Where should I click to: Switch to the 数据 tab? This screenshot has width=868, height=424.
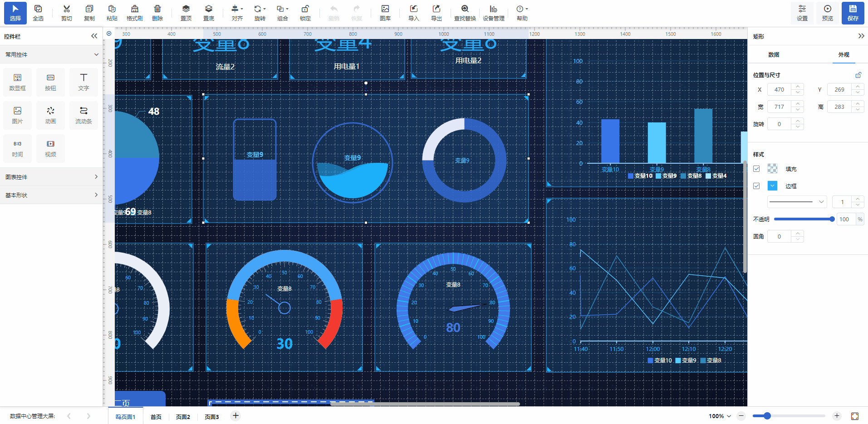pyautogui.click(x=774, y=54)
